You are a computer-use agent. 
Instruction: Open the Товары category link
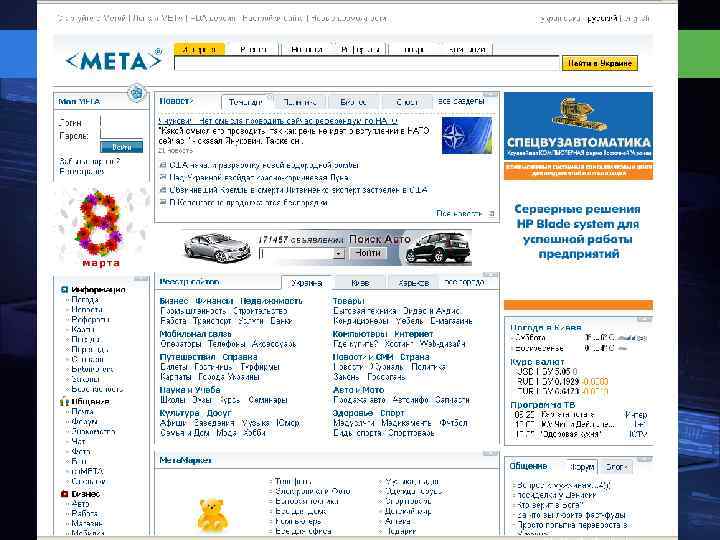coord(349,301)
